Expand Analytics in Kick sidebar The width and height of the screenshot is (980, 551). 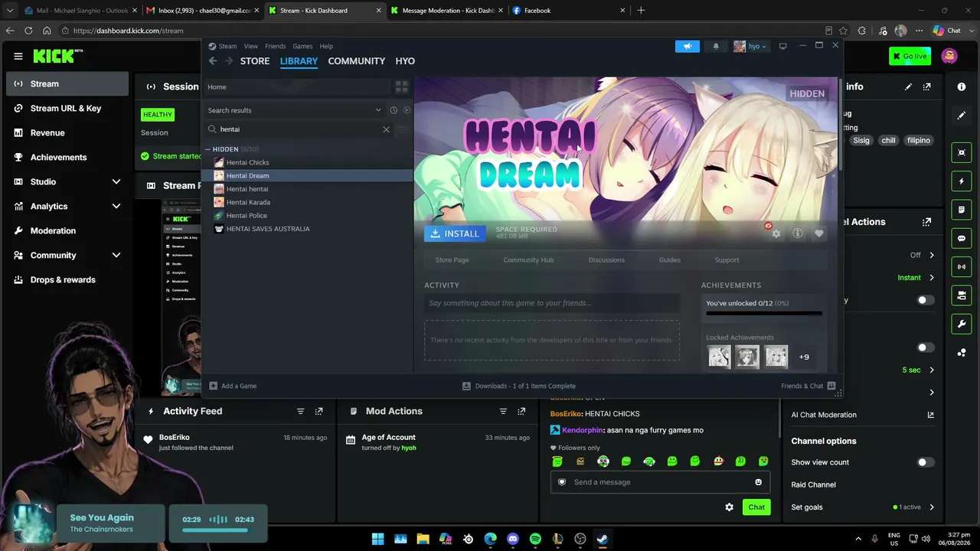(x=116, y=206)
